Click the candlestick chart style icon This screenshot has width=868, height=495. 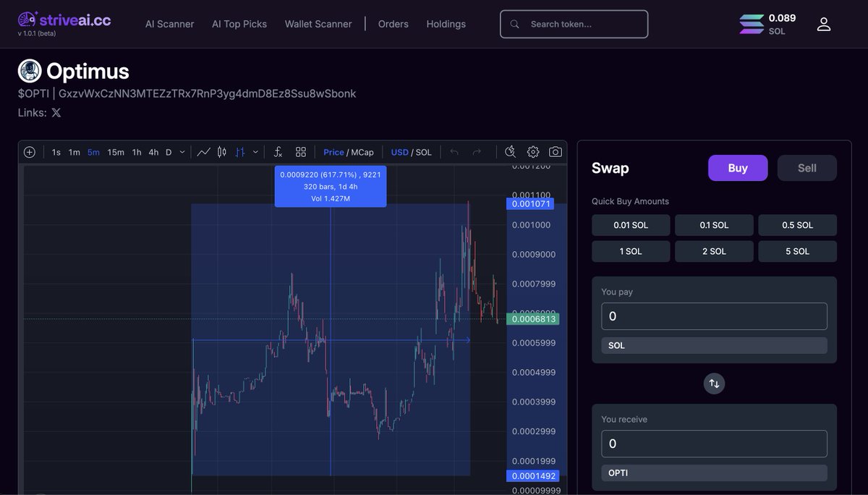221,152
